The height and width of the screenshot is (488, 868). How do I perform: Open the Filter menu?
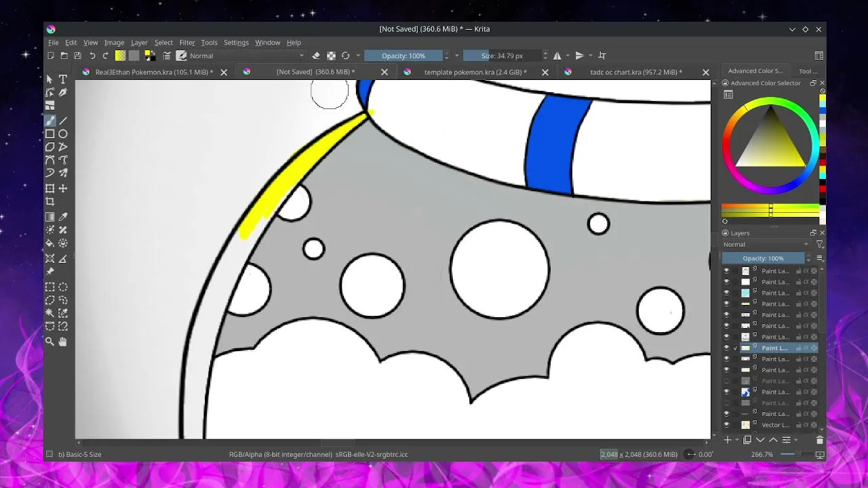tap(187, 42)
